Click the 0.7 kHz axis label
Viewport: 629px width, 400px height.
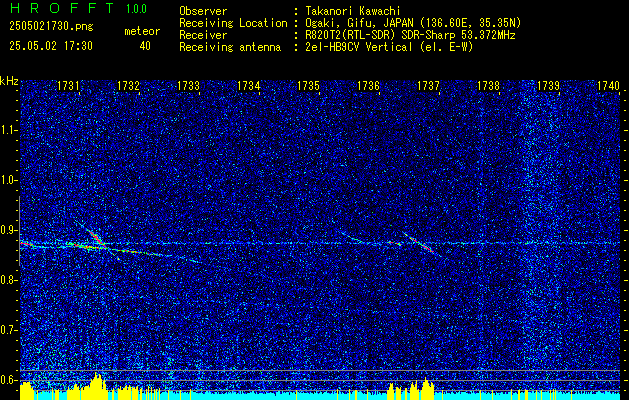(8, 330)
